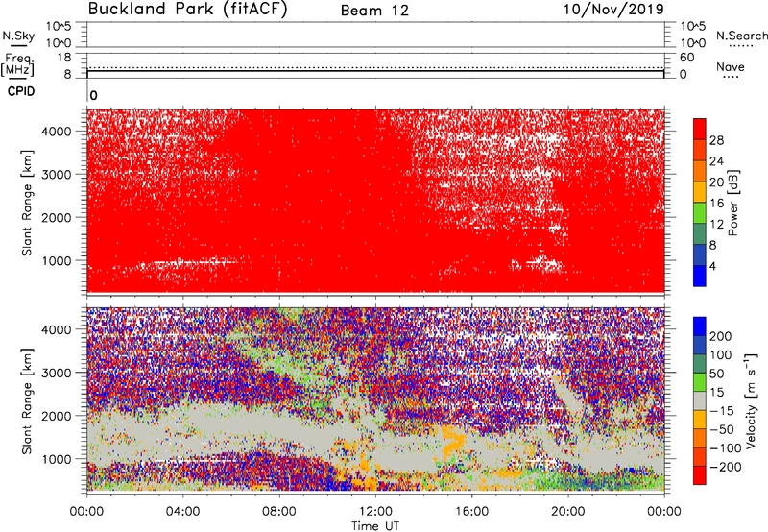
Task: Pick the red -200 velocity swatch
Action: [x=700, y=475]
